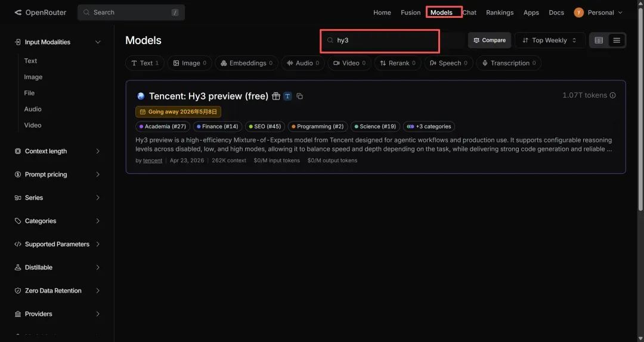Open the Top Weekly sort dropdown
The height and width of the screenshot is (342, 644).
point(550,41)
